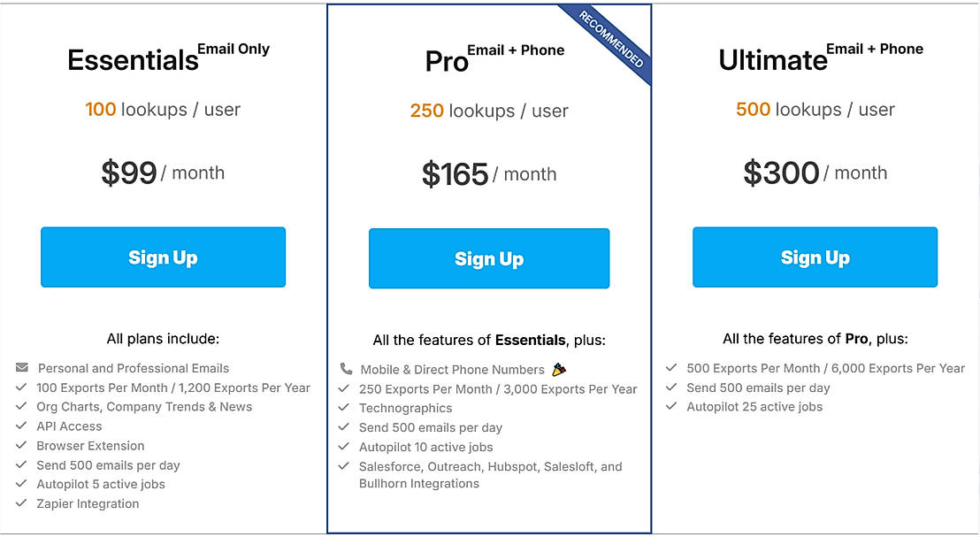Click the checkmark next to Technographics
Screen dimensions: 980x537
click(345, 408)
